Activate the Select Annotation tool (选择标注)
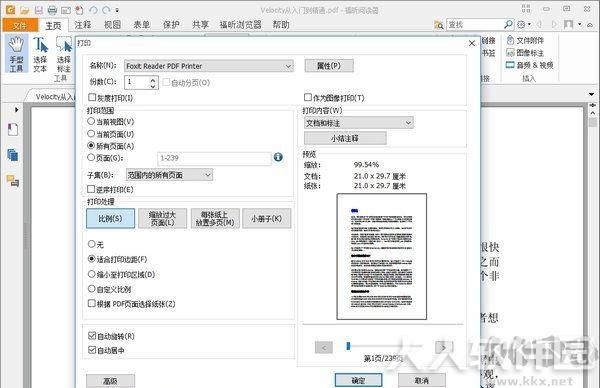This screenshot has height=388, width=600. [x=64, y=54]
